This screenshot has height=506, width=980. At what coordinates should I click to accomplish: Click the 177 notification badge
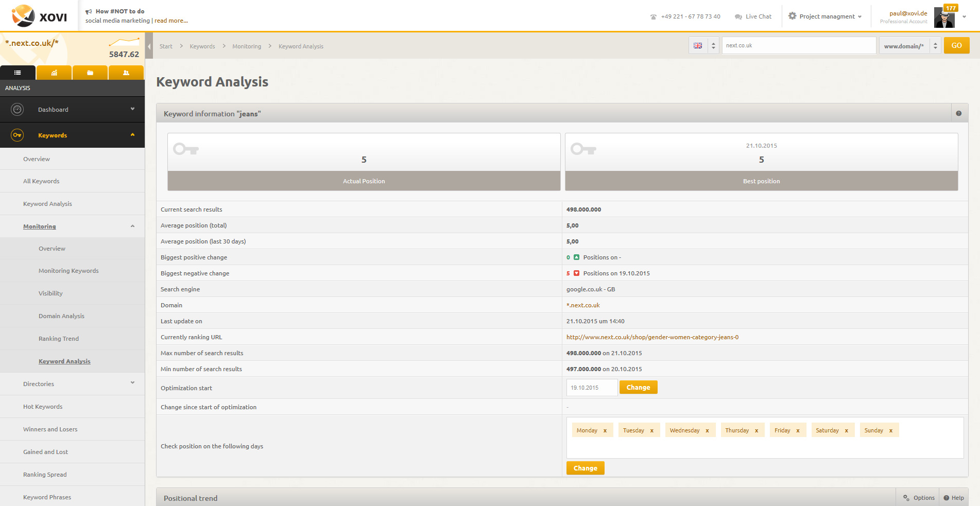[x=951, y=8]
